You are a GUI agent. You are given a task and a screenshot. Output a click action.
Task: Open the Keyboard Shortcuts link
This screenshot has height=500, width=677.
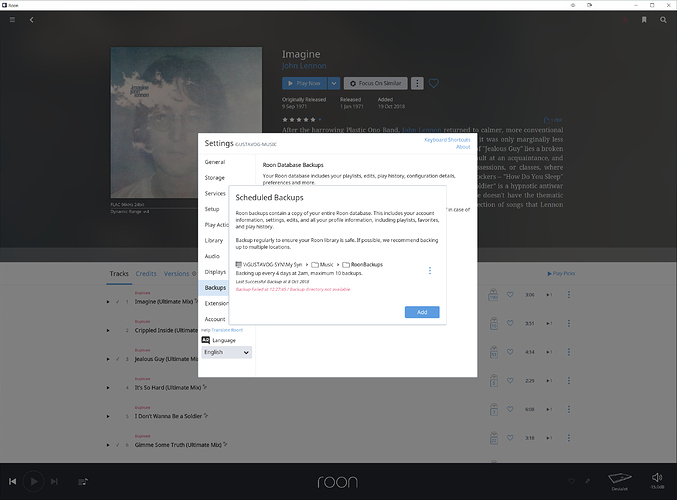point(447,140)
